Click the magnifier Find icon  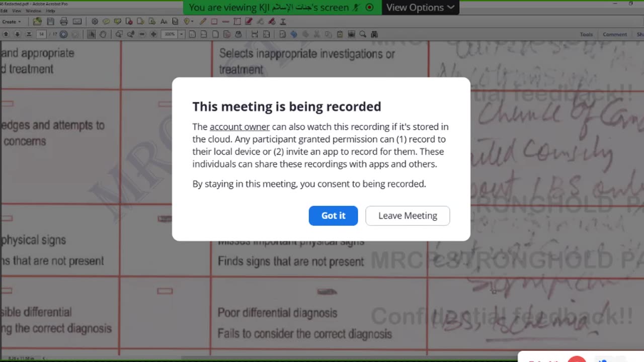tap(363, 34)
